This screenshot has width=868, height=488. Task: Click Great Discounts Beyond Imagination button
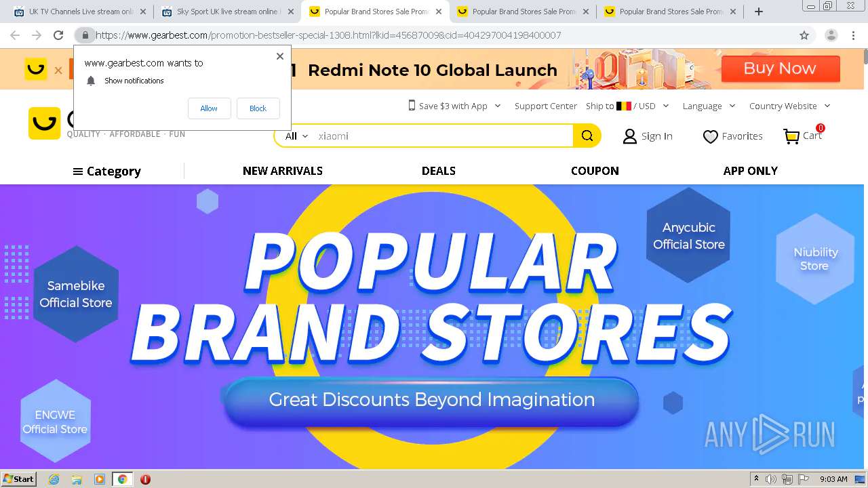point(431,400)
